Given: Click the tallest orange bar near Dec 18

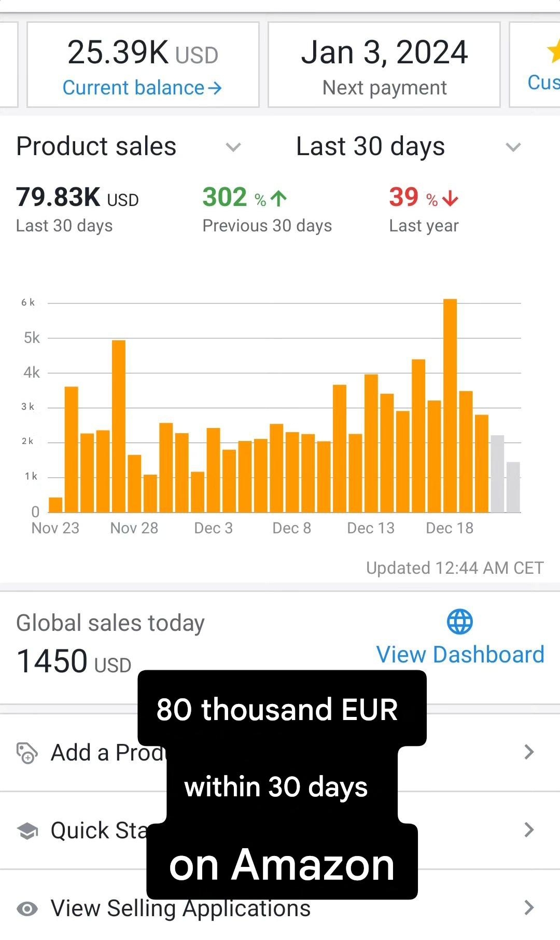Looking at the screenshot, I should (x=450, y=405).
